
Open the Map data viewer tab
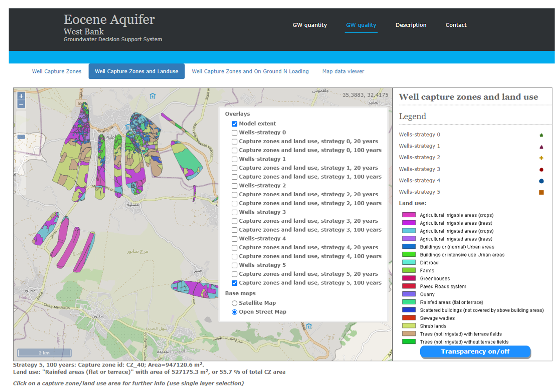coord(343,71)
